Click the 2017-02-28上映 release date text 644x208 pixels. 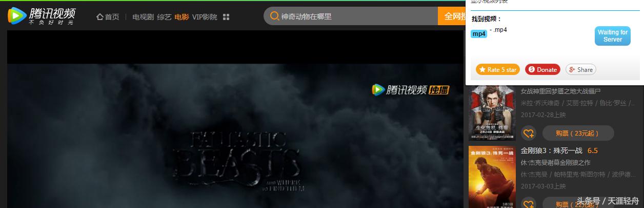543,115
